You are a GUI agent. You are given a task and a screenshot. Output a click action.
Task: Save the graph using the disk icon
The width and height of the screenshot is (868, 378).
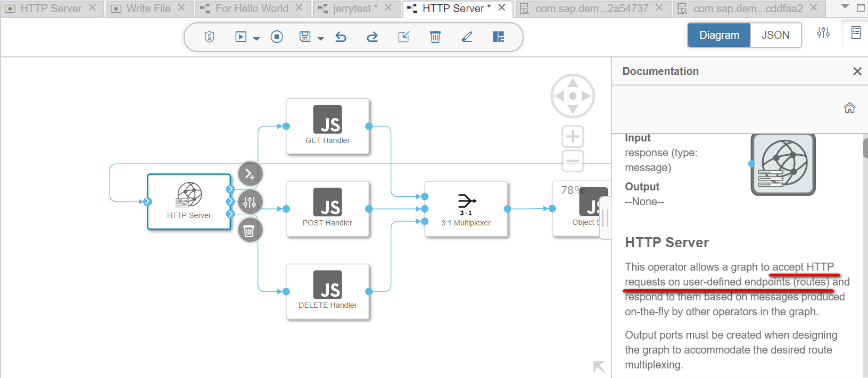tap(305, 37)
